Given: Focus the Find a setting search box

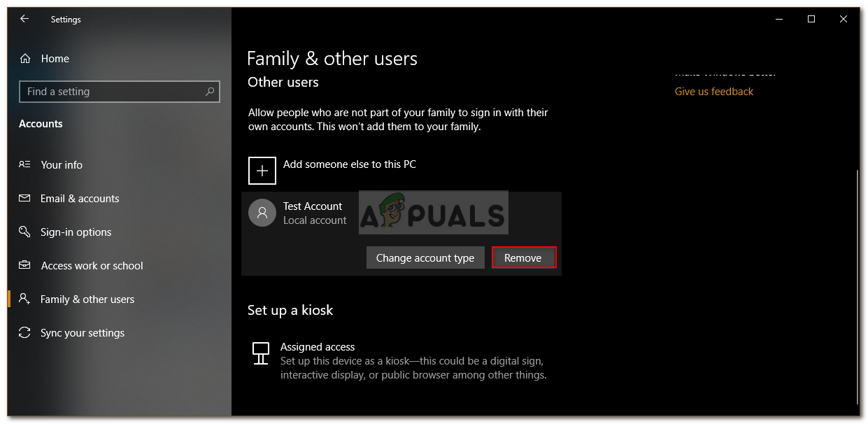Looking at the screenshot, I should (112, 92).
